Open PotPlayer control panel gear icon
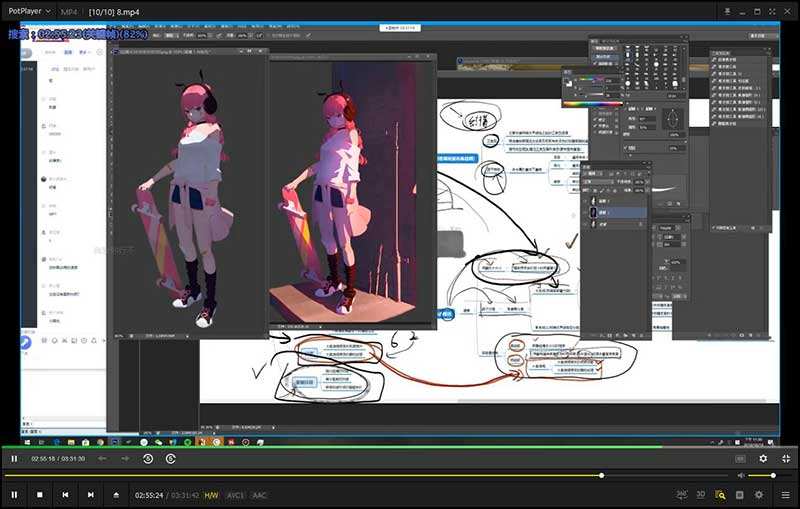 click(759, 495)
